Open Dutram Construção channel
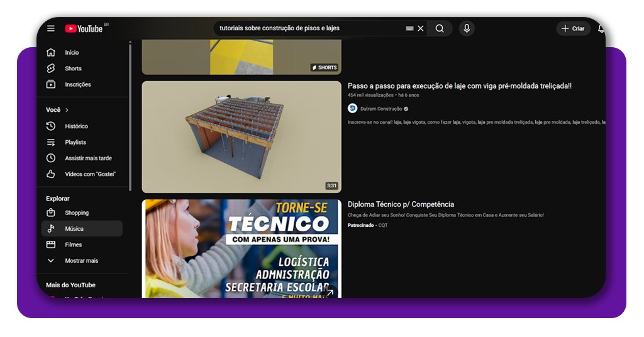This screenshot has height=337, width=644. coord(381,109)
